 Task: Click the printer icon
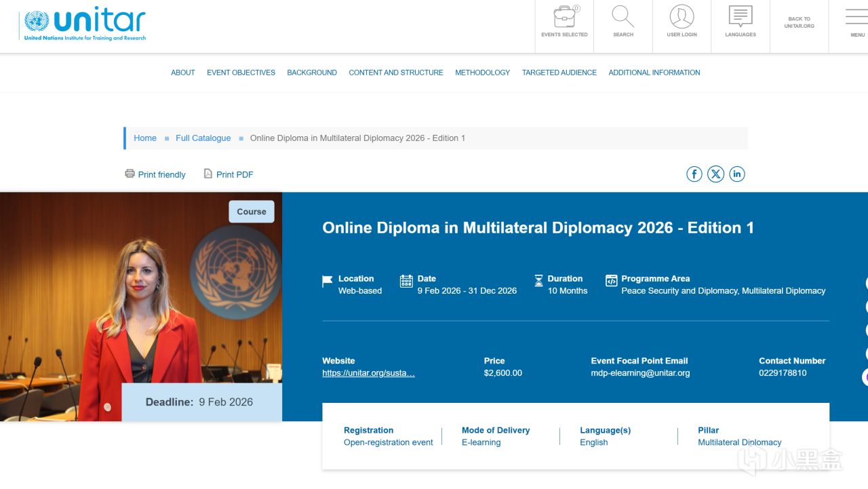130,174
